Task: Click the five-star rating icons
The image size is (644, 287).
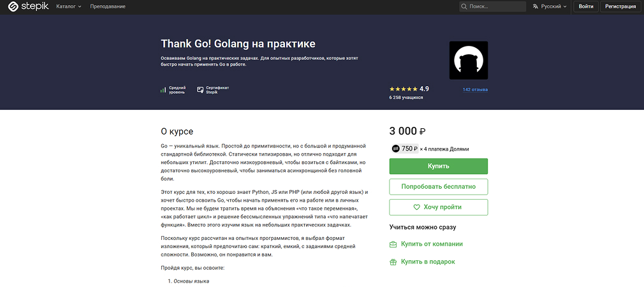Action: tap(404, 89)
